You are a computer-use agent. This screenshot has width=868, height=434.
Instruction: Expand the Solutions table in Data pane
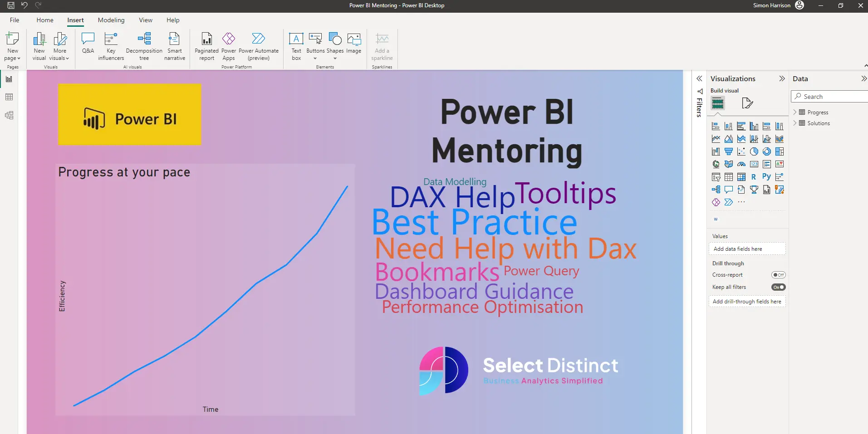[795, 123]
